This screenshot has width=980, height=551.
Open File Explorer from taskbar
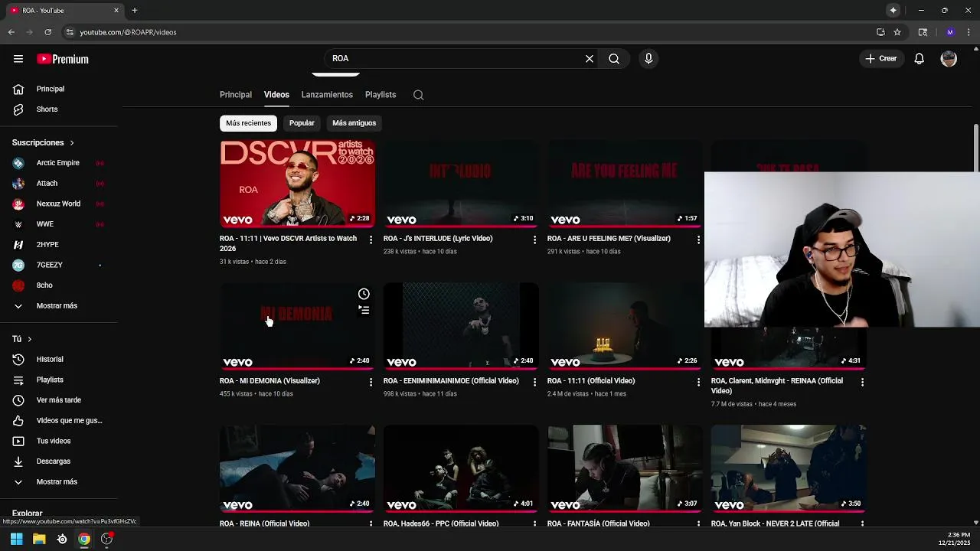pos(39,539)
